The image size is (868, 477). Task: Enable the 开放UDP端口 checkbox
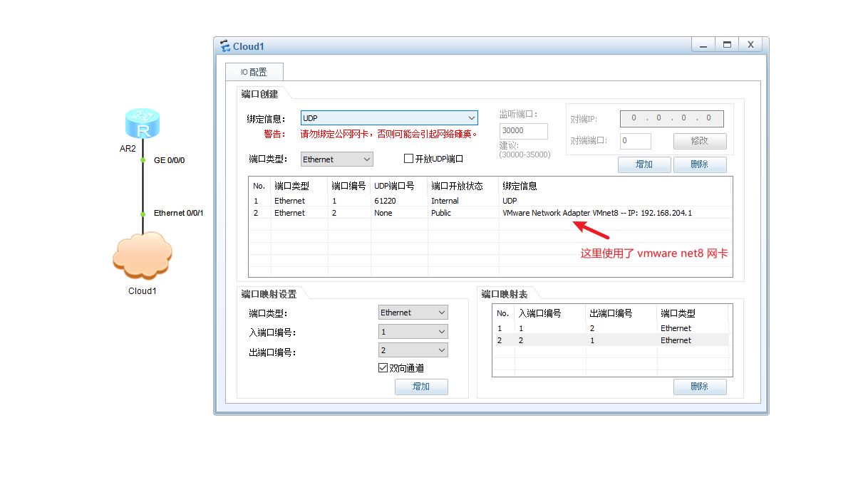pos(409,159)
